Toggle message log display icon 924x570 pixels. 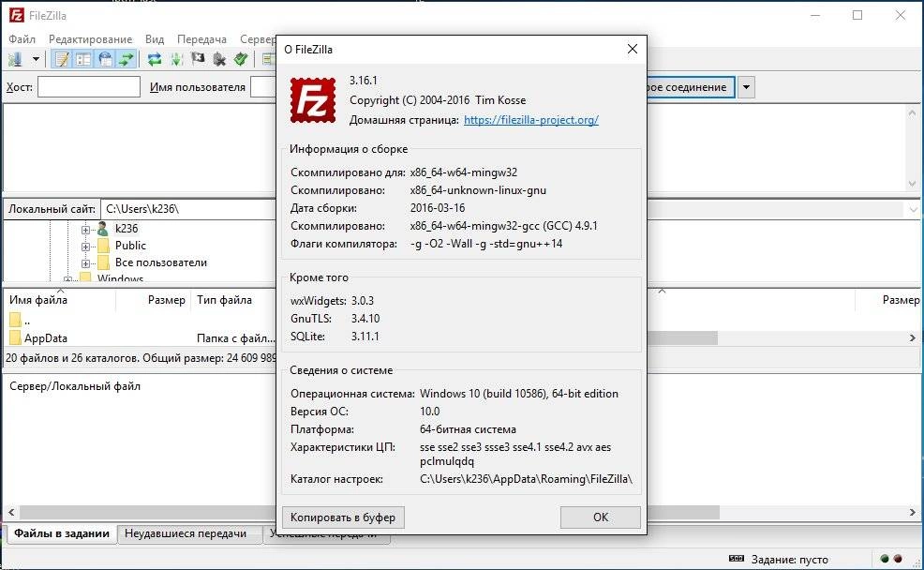(x=62, y=59)
